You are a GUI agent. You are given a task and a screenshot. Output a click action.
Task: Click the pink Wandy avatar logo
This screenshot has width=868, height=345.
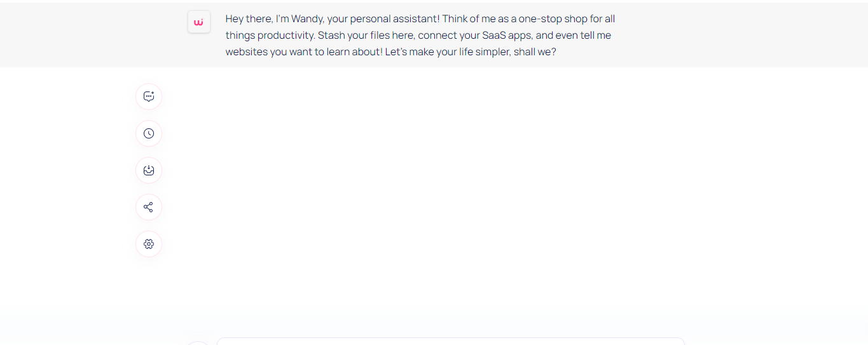click(199, 22)
